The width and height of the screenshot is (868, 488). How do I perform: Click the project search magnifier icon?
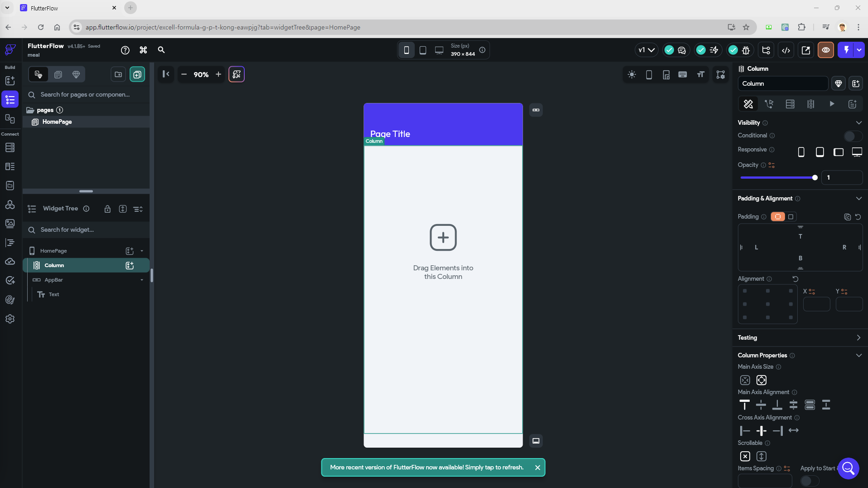coord(161,50)
